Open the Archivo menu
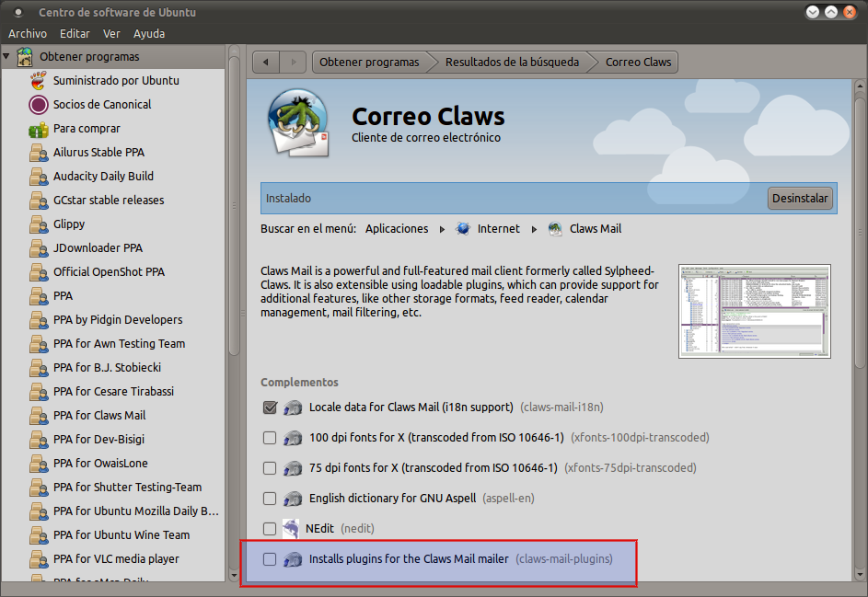The image size is (868, 597). point(28,34)
